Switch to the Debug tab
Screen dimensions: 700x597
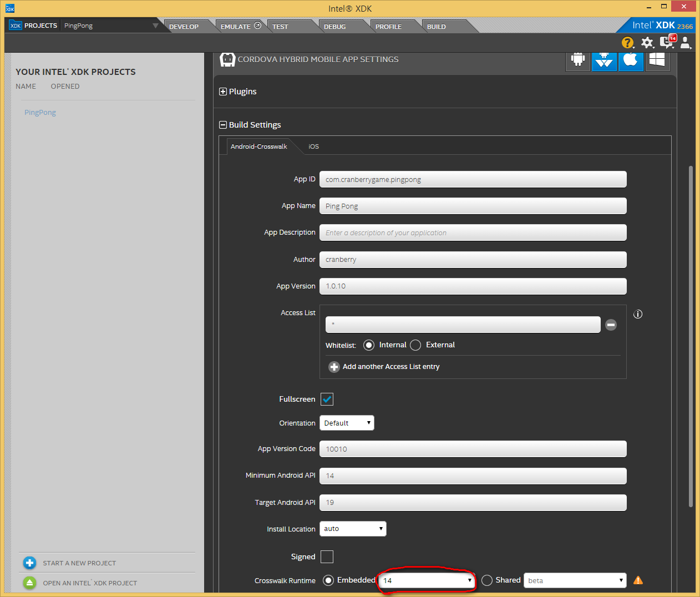pyautogui.click(x=335, y=27)
